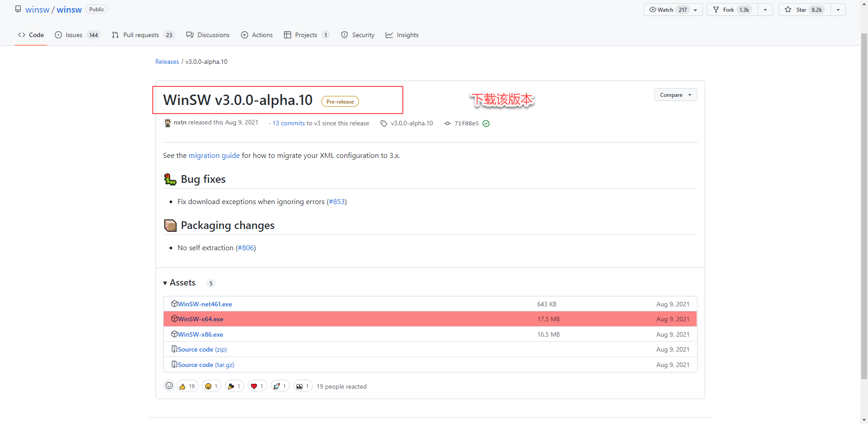Click the scrollbar down arrow
Screen dimensions: 868x424
tap(864, 420)
